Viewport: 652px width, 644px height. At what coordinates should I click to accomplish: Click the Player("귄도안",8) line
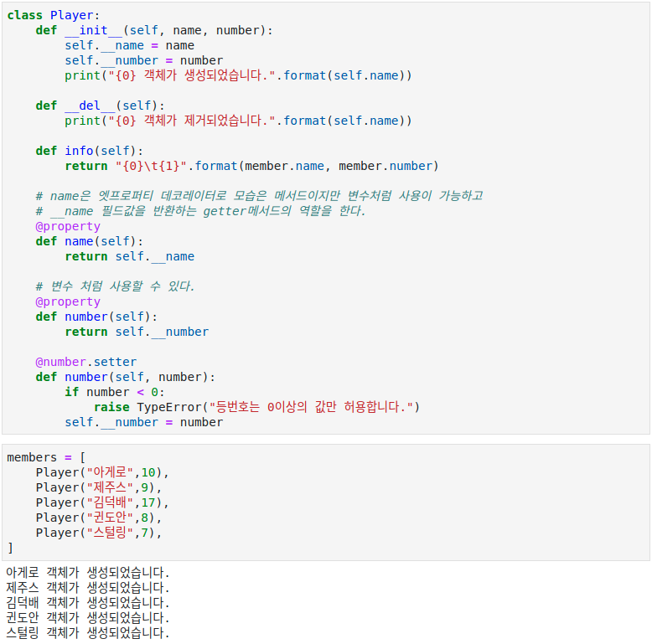click(x=99, y=518)
